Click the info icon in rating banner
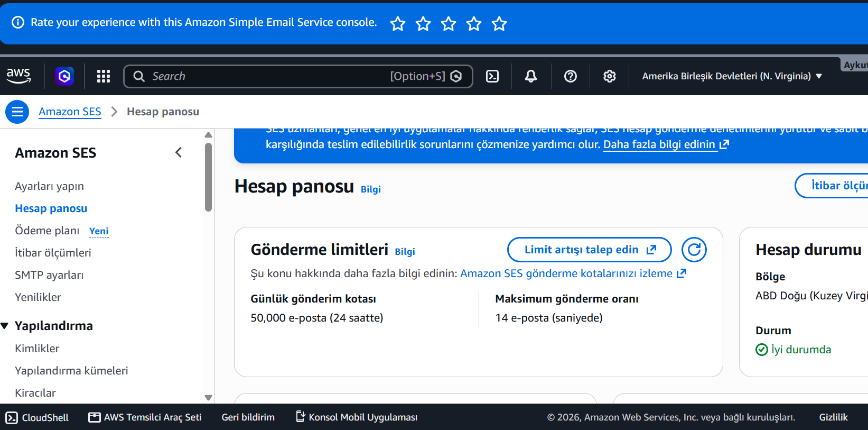This screenshot has height=430, width=868. 18,22
